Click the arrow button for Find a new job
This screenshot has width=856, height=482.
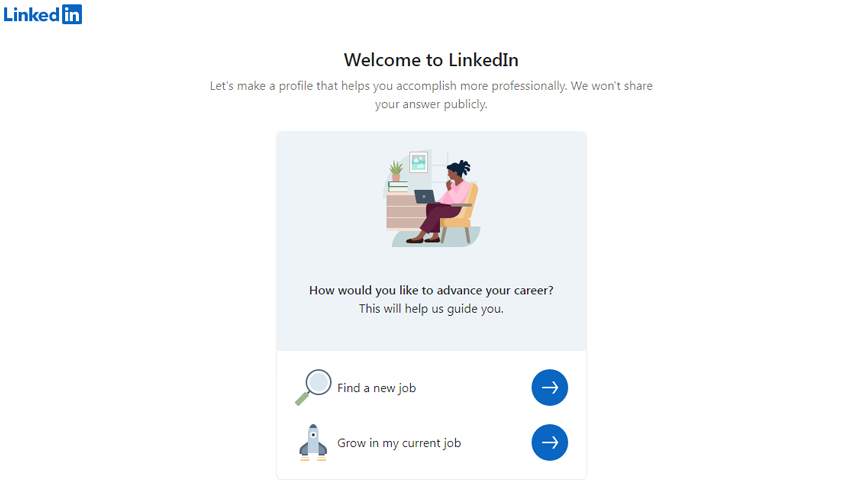549,388
